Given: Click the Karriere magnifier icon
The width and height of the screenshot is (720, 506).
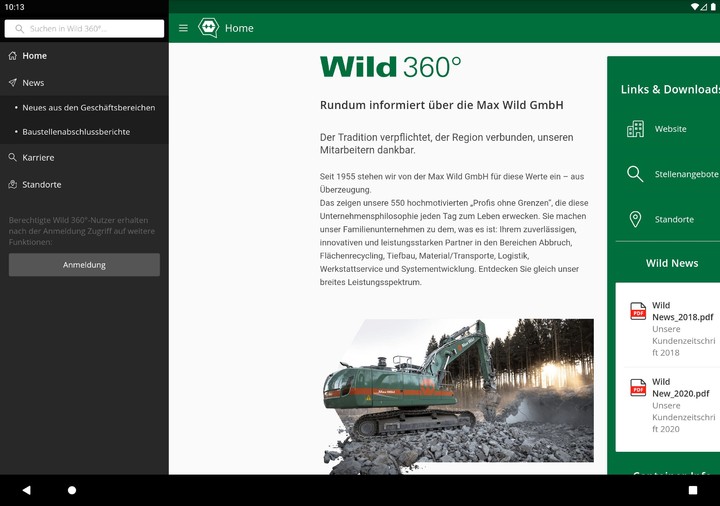Looking at the screenshot, I should [x=12, y=157].
